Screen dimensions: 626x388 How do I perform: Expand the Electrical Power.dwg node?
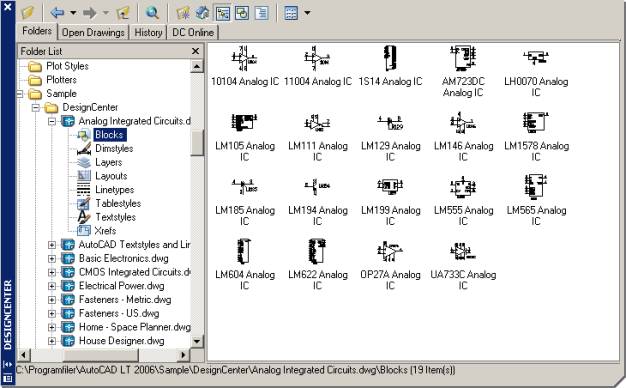pyautogui.click(x=52, y=286)
